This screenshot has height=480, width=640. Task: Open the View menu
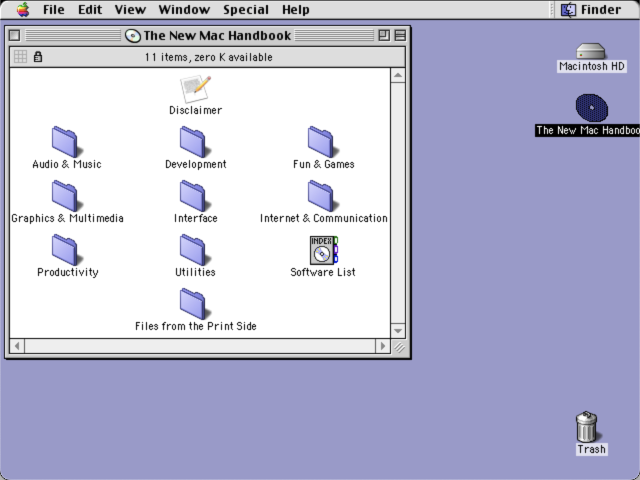click(130, 9)
